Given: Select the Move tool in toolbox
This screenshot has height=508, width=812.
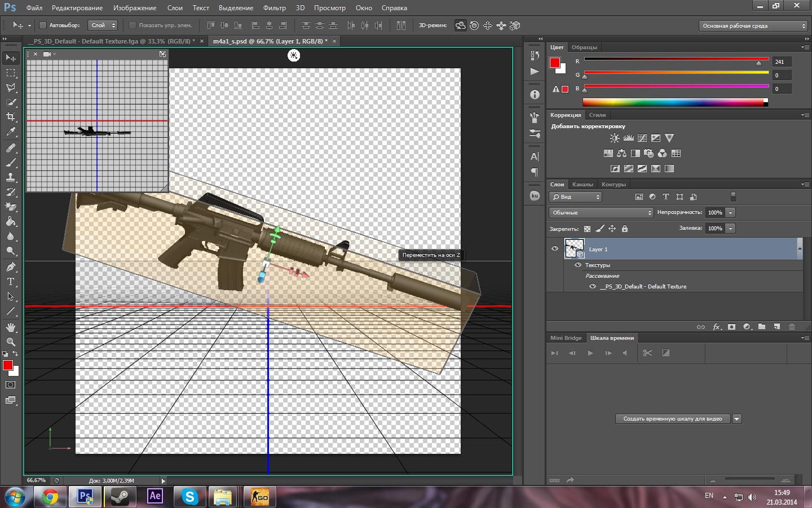Looking at the screenshot, I should click(x=11, y=58).
